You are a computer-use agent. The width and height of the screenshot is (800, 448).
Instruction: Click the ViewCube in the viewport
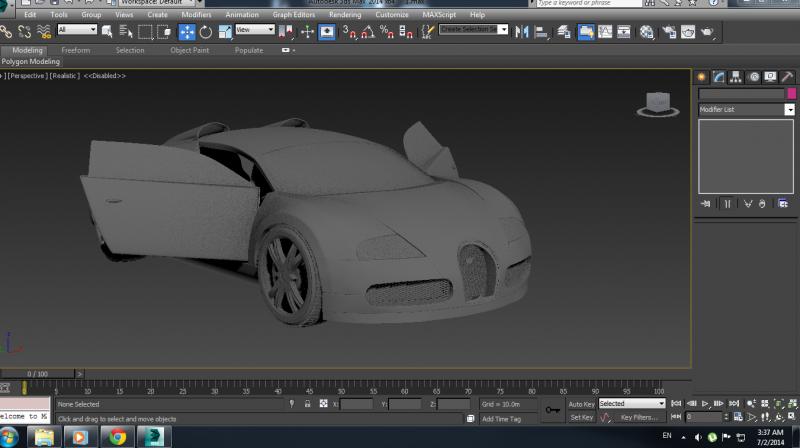coord(658,104)
